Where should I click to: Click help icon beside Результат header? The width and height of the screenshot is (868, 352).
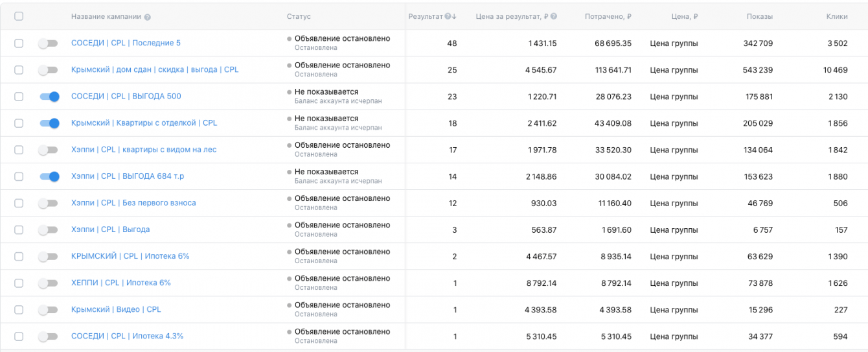click(448, 17)
